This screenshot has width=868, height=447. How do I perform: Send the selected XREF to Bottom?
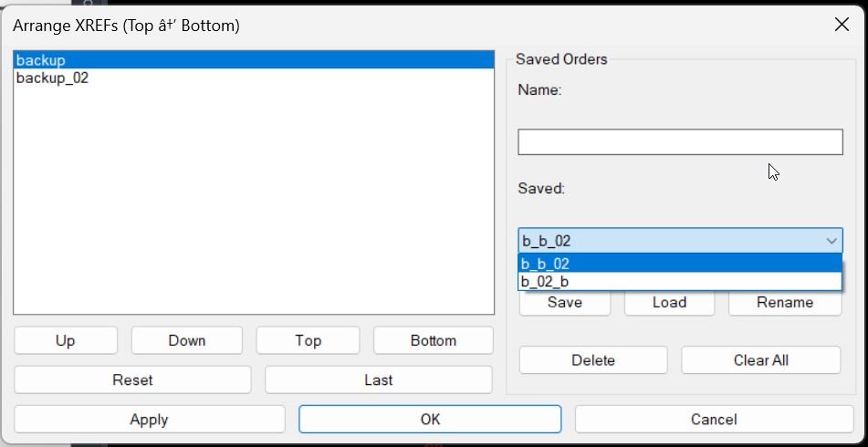(433, 340)
